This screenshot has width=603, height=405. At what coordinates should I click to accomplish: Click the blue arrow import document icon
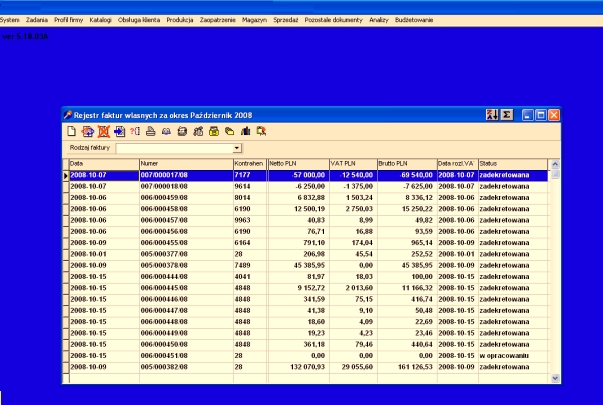pyautogui.click(x=119, y=132)
